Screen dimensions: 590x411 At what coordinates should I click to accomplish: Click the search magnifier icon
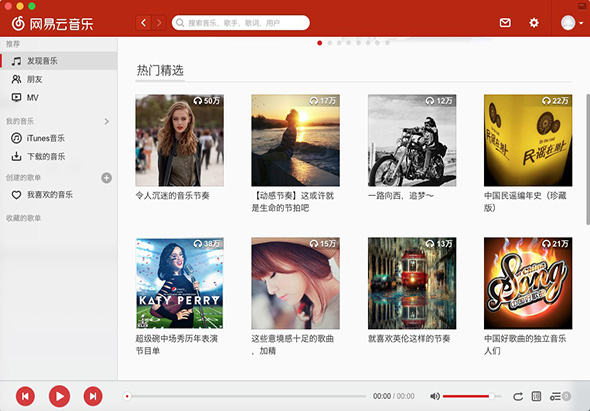(x=180, y=23)
